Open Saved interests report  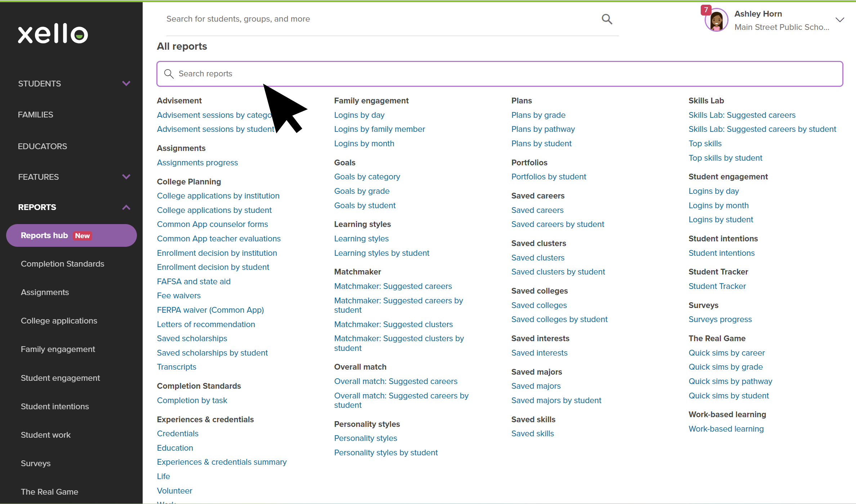[540, 353]
